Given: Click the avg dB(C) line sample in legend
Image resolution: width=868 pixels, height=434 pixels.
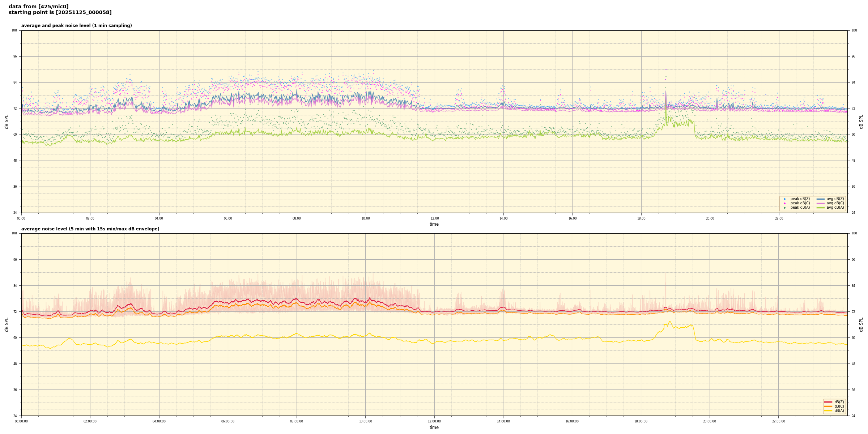Looking at the screenshot, I should point(820,203).
